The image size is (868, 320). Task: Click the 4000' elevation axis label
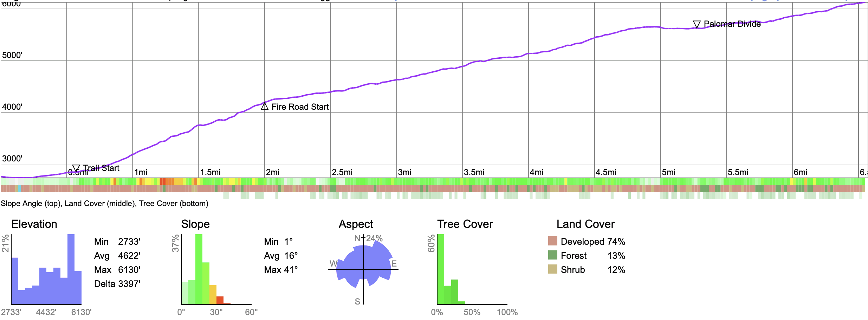pyautogui.click(x=12, y=107)
